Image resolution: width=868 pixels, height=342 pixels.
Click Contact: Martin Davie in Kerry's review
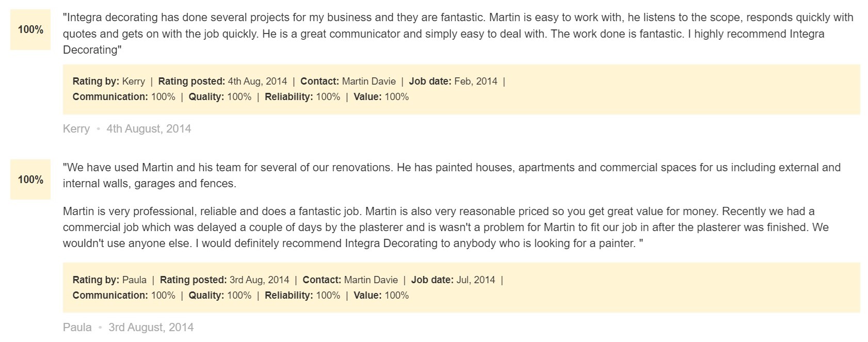point(348,81)
